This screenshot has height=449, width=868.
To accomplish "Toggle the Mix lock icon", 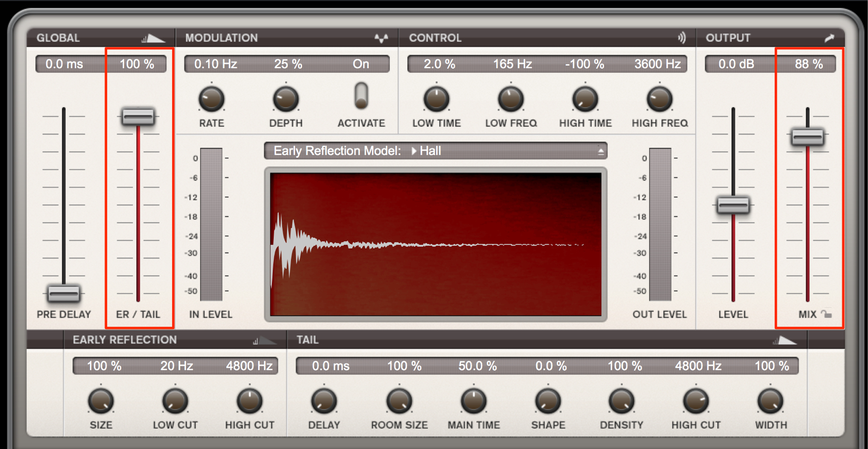I will coord(826,314).
